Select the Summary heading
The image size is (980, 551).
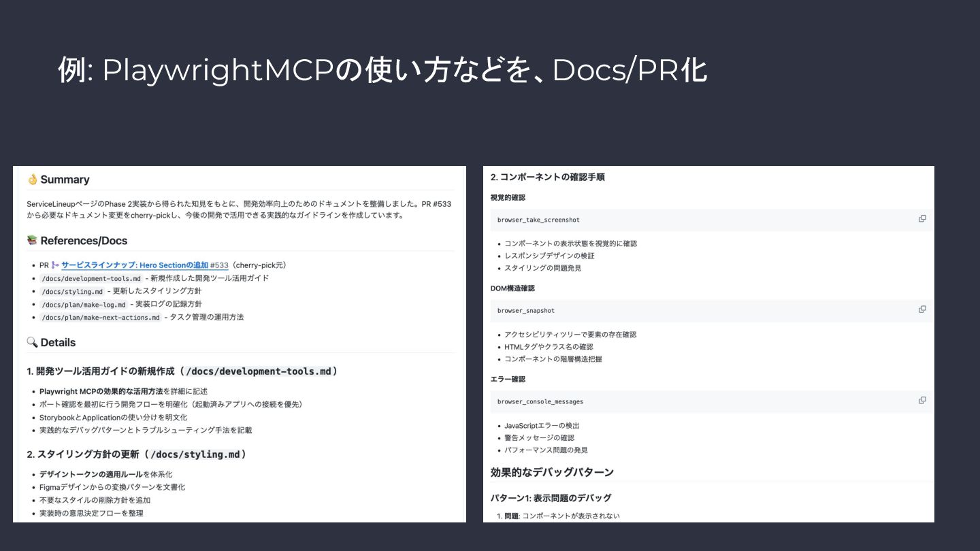65,180
